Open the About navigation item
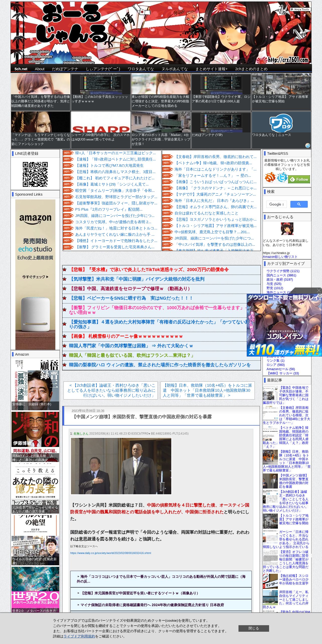 coord(40,69)
